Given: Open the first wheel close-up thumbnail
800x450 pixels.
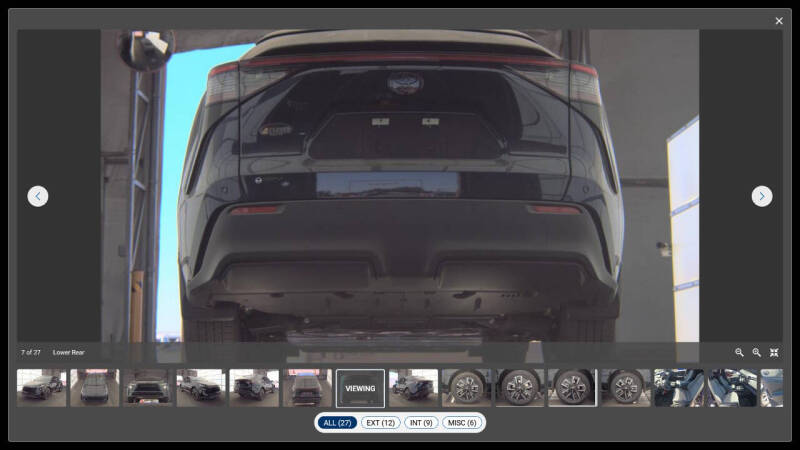Looking at the screenshot, I should pyautogui.click(x=466, y=388).
